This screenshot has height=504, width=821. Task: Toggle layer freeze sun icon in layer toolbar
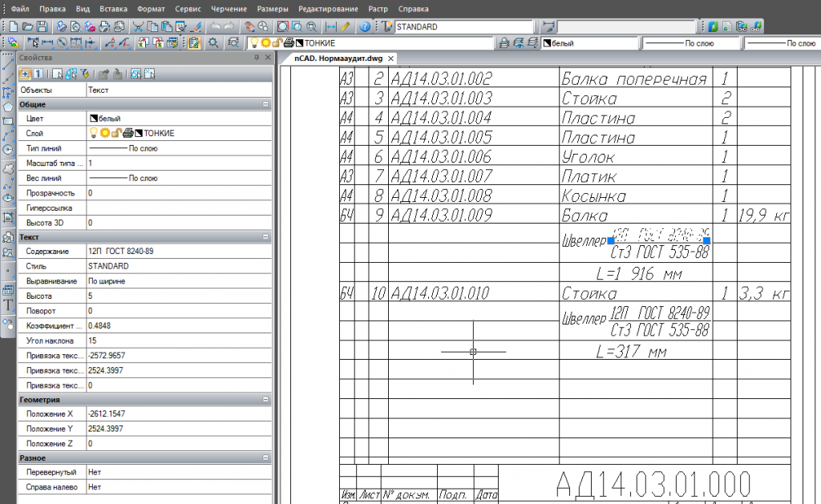pos(265,43)
